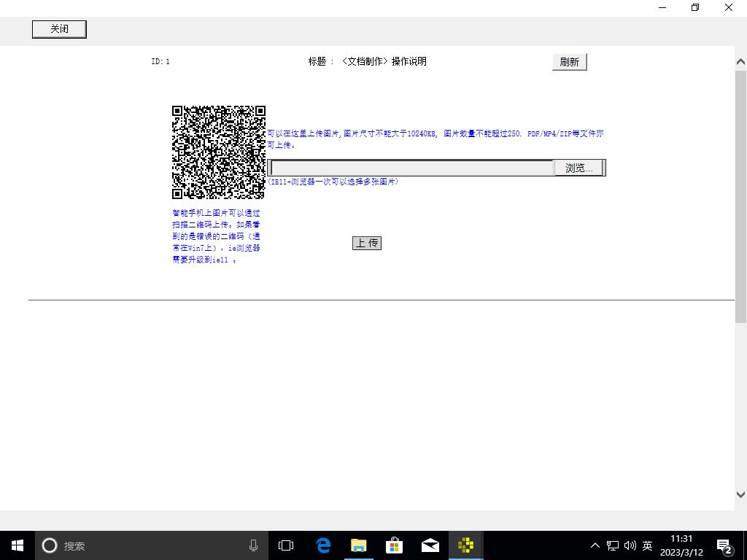Open Task View from the taskbar
Image resolution: width=747 pixels, height=560 pixels.
[286, 545]
